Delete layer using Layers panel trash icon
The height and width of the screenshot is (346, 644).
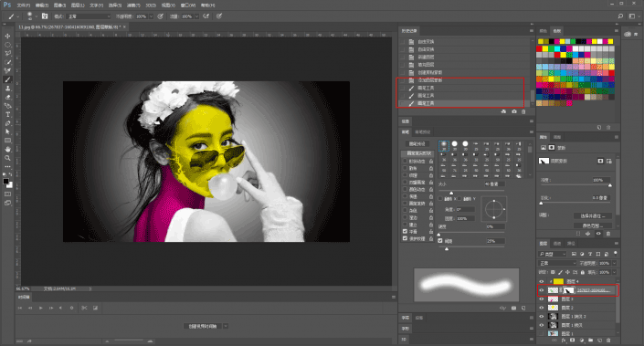point(608,341)
